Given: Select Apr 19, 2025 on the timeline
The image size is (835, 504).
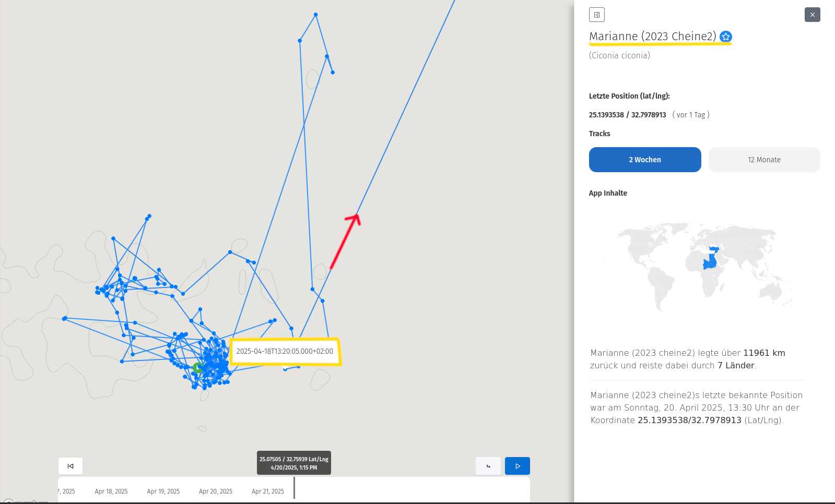Looking at the screenshot, I should click(163, 491).
